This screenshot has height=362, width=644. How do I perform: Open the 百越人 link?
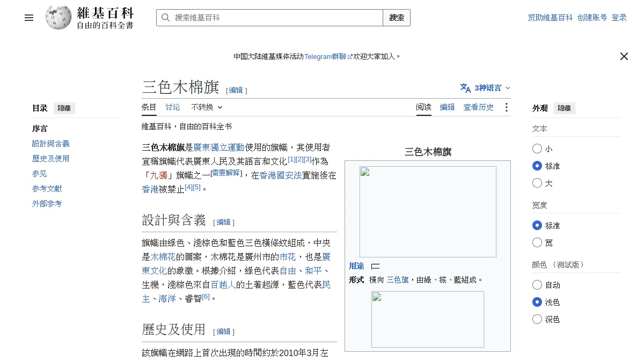tap(223, 284)
